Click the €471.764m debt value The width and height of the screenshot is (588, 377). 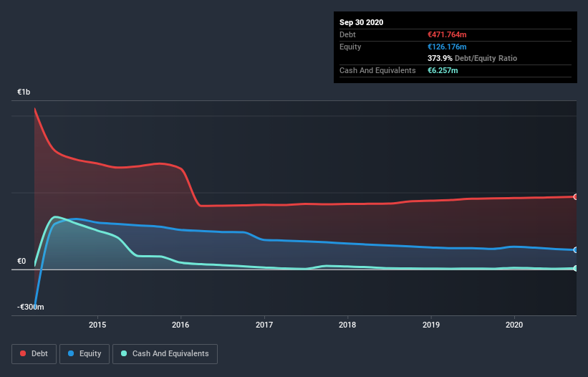point(447,34)
